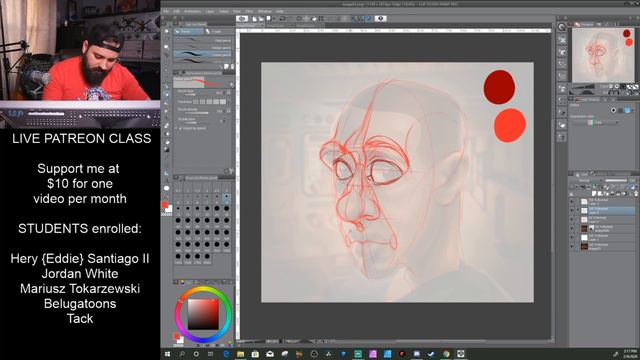Click the Open file icon in command bar
Screen dimensions: 640x360
261,18
